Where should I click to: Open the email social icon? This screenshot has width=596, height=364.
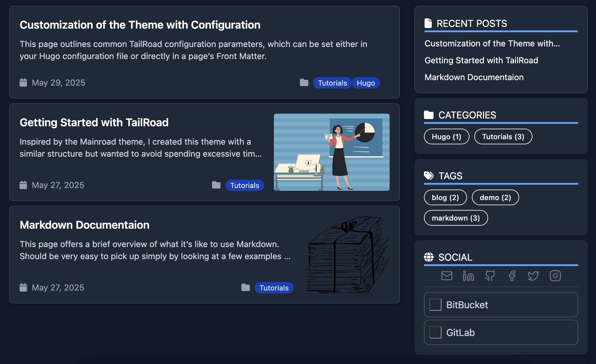click(447, 276)
